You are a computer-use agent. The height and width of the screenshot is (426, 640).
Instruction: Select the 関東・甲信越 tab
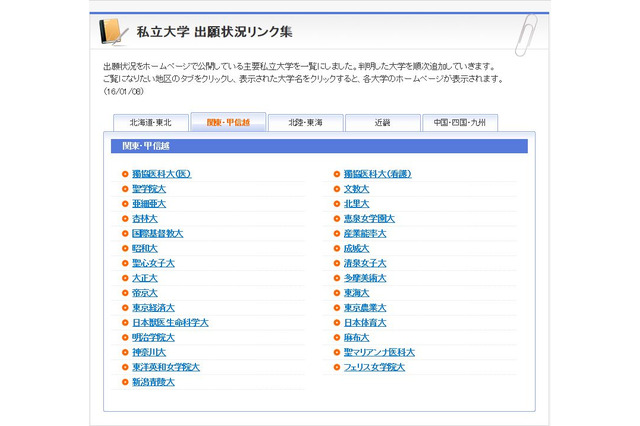[228, 122]
